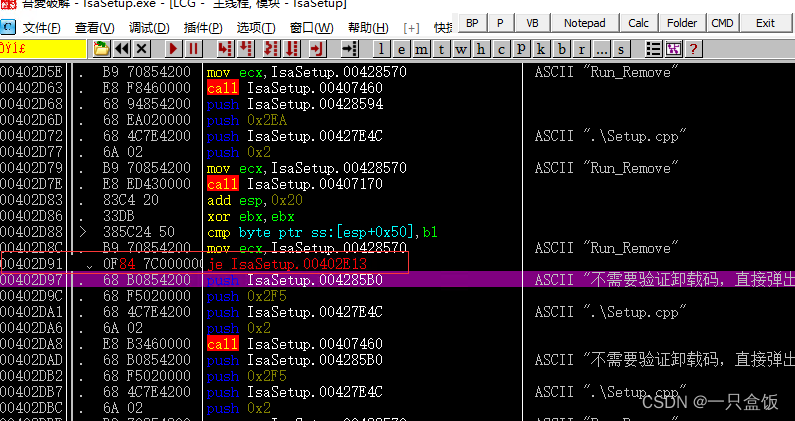Screen dimensions: 795x421
Task: Select 'call IsaSetup.00407460' at address 00402D63
Action: pyautogui.click(x=295, y=88)
